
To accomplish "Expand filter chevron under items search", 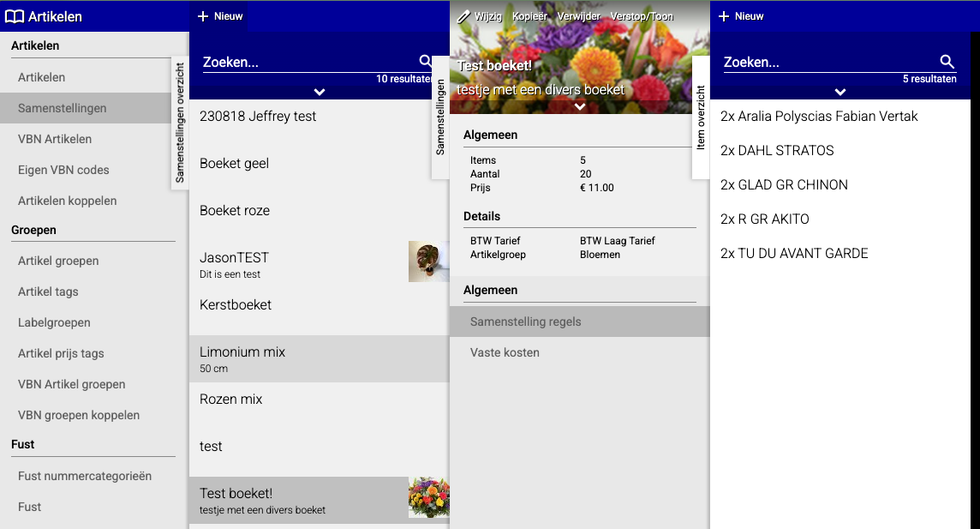I will click(840, 92).
